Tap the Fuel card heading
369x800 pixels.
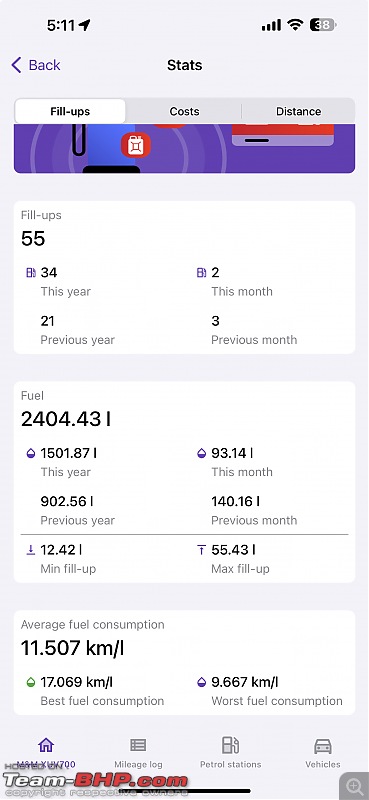(x=32, y=396)
